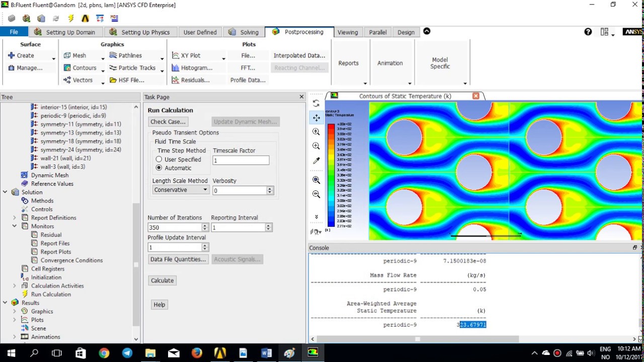Open Length Scale Method Conservative dropdown
The height and width of the screenshot is (362, 644).
click(x=181, y=190)
